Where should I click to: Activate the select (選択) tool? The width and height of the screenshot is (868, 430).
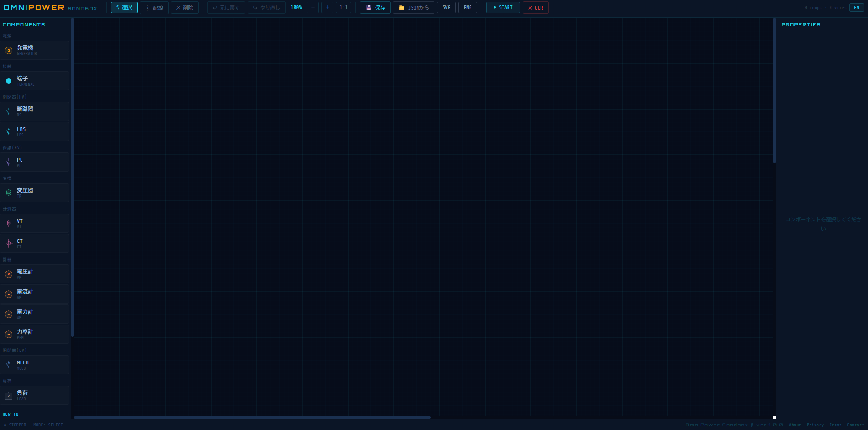click(124, 8)
